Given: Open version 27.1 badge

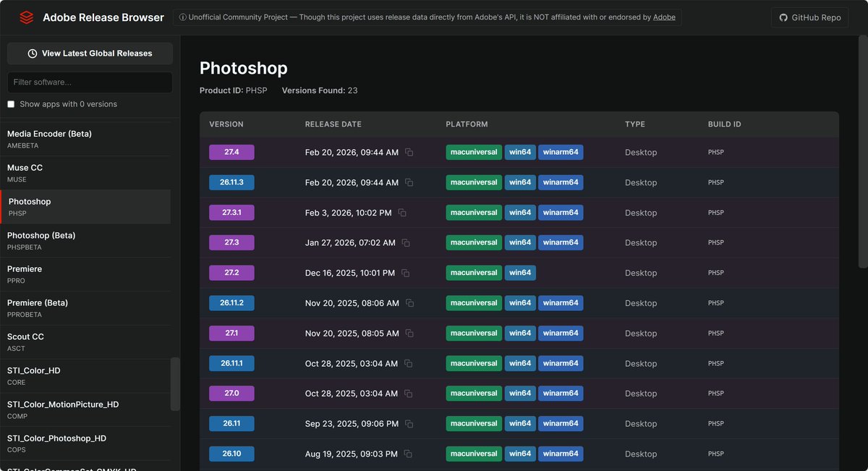Looking at the screenshot, I should pos(231,333).
